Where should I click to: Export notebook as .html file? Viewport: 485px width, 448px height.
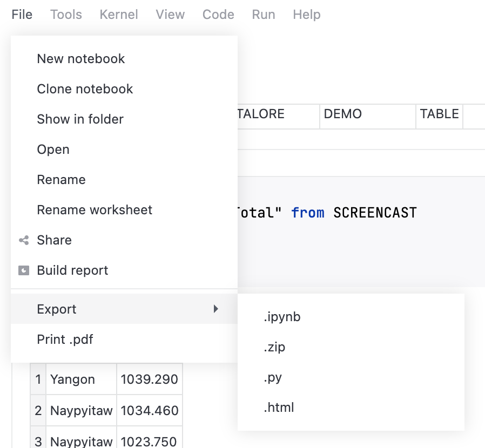[x=279, y=408]
